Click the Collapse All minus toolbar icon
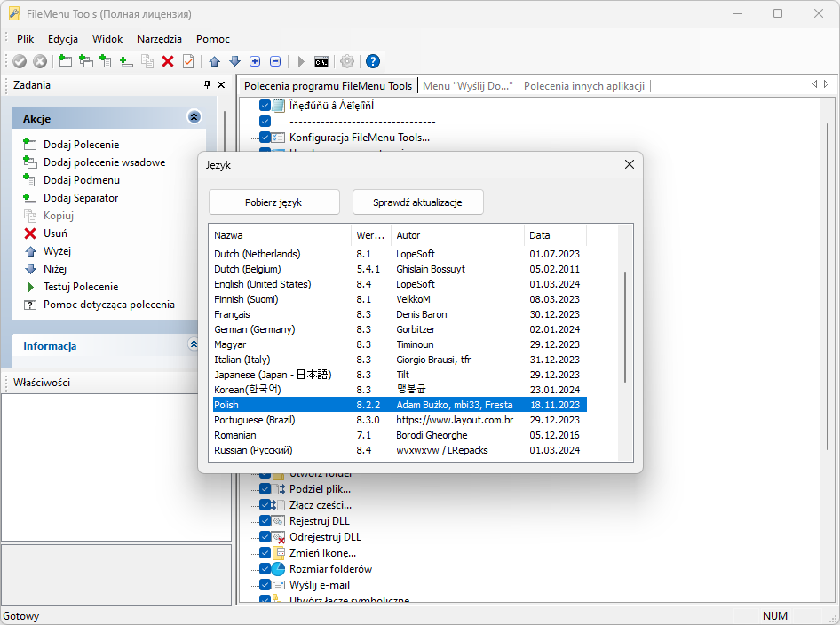Viewport: 840px width, 625px height. (275, 61)
